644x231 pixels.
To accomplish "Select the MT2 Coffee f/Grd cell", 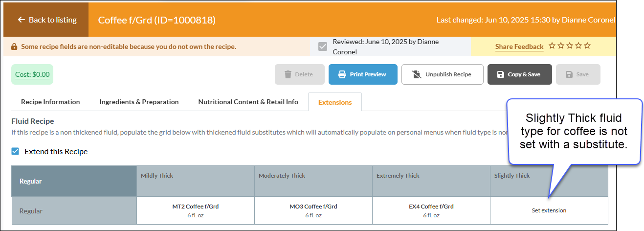I will 196,210.
